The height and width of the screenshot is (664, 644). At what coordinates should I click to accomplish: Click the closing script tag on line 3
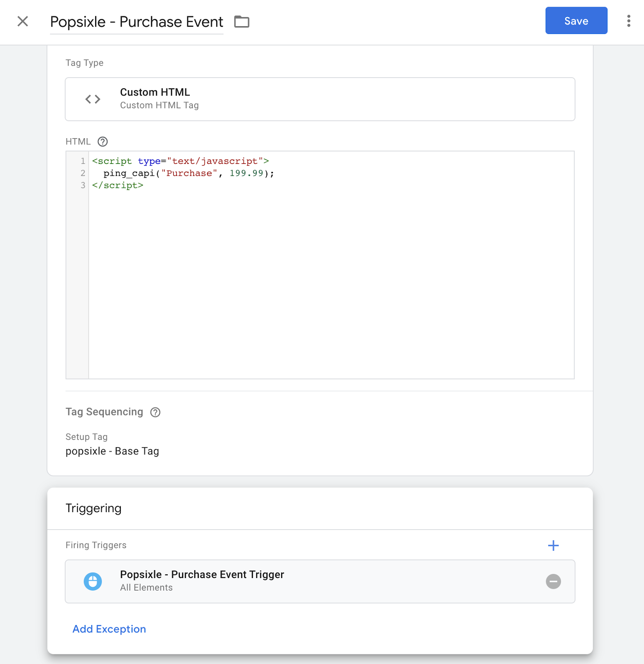(118, 185)
